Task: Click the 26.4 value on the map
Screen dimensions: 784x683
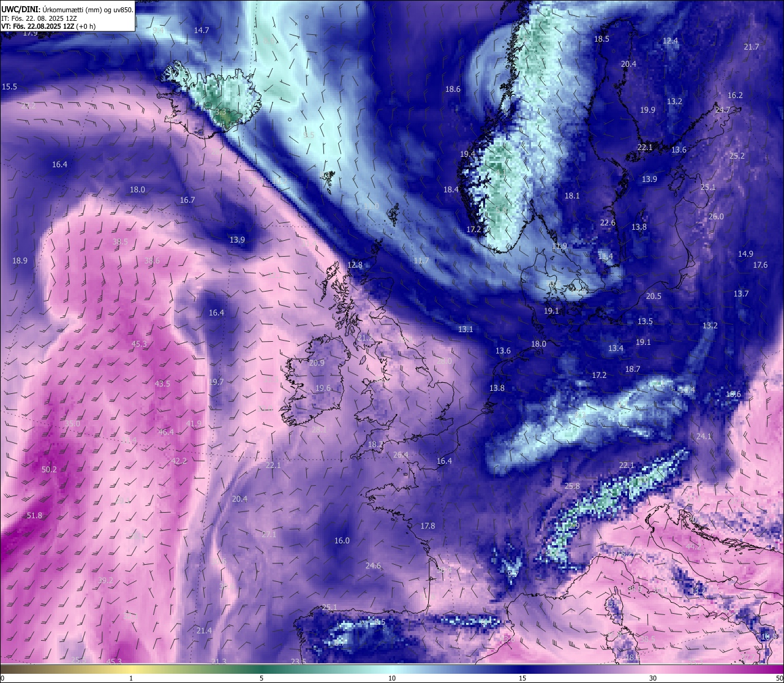Action: pyautogui.click(x=401, y=455)
